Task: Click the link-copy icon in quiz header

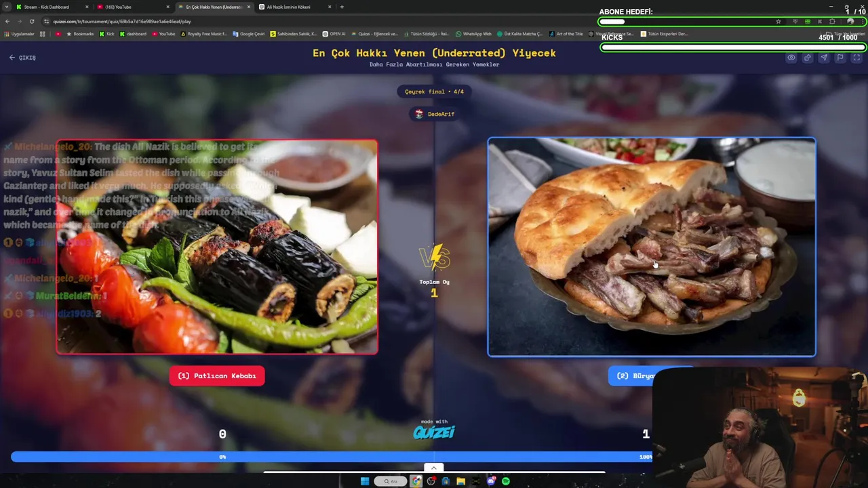Action: tap(807, 58)
